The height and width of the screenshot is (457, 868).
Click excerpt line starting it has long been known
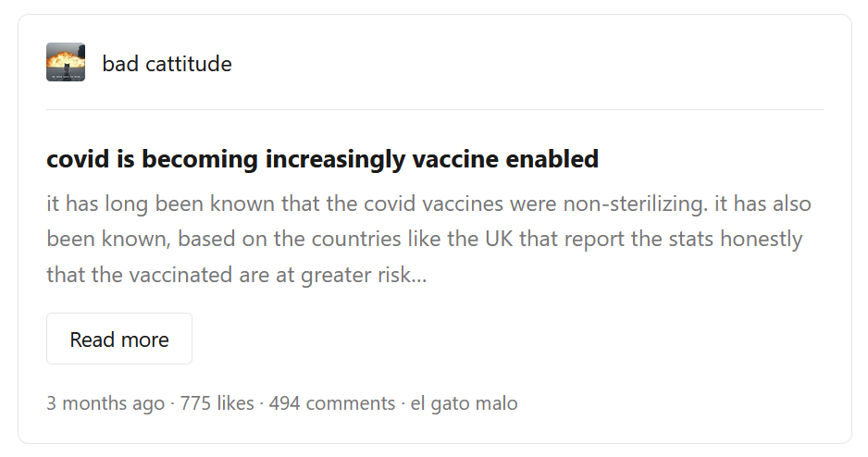click(428, 204)
